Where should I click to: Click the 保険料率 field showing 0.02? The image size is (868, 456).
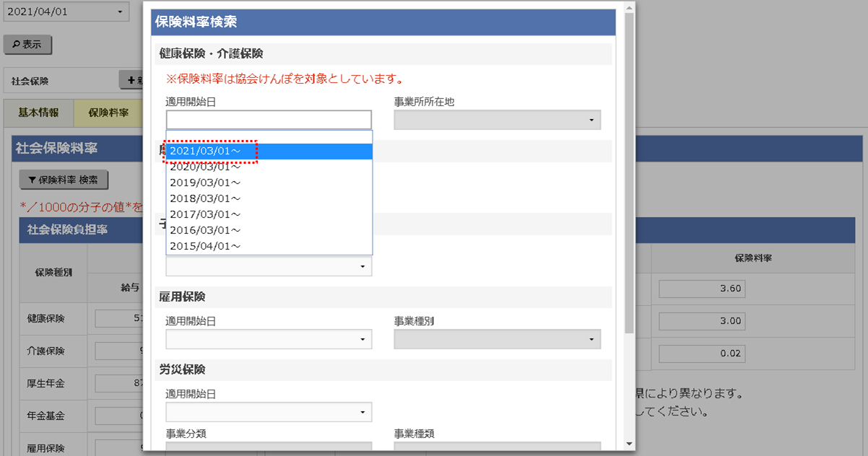click(701, 353)
